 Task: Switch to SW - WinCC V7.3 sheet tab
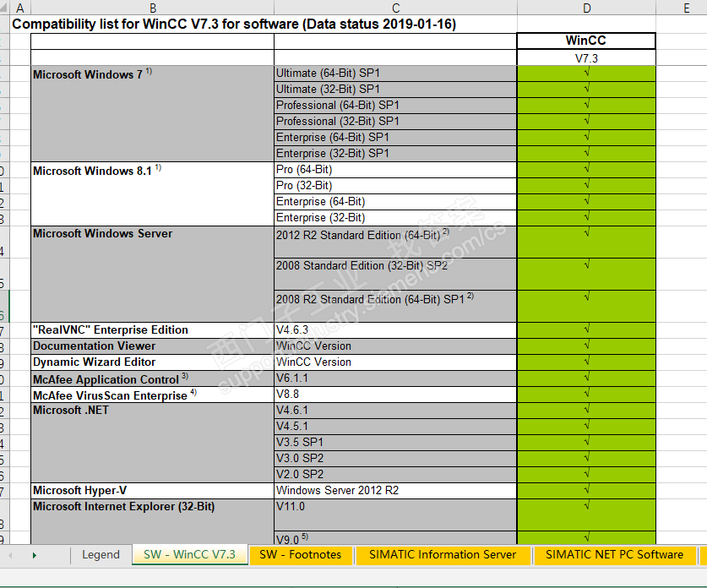[189, 555]
